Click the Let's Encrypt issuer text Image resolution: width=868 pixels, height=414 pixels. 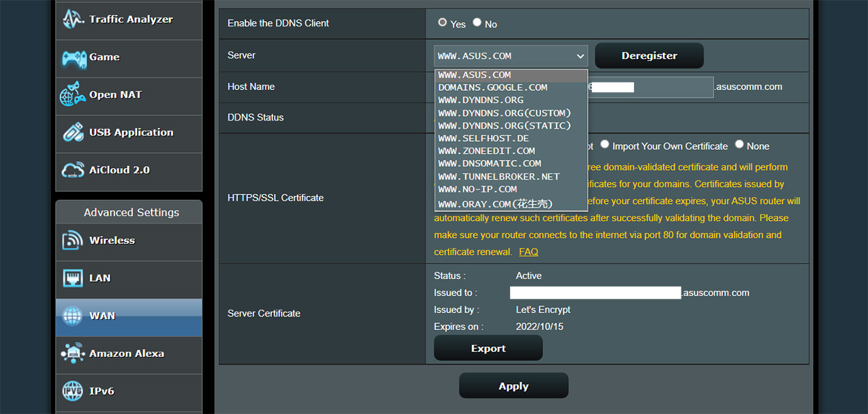tap(543, 310)
